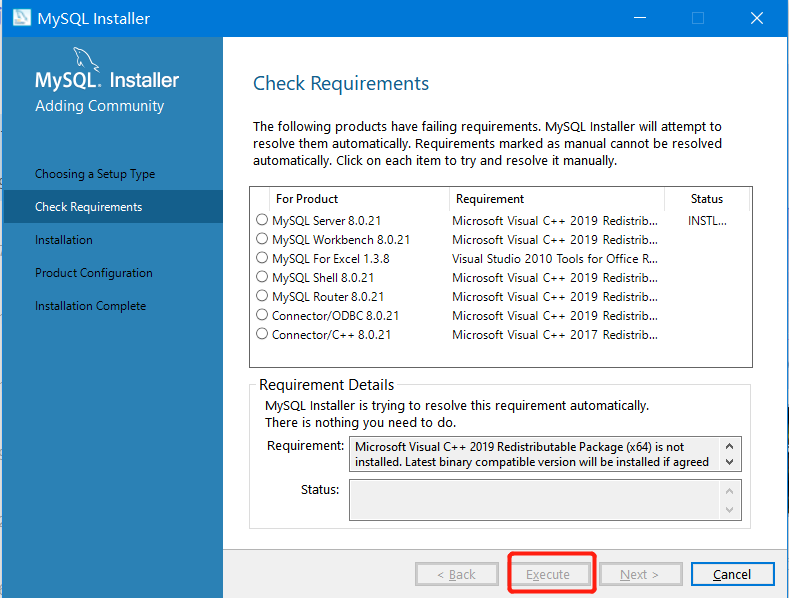
Task: Select the MySQL Server 8.0.21 radio button
Action: coord(262,220)
